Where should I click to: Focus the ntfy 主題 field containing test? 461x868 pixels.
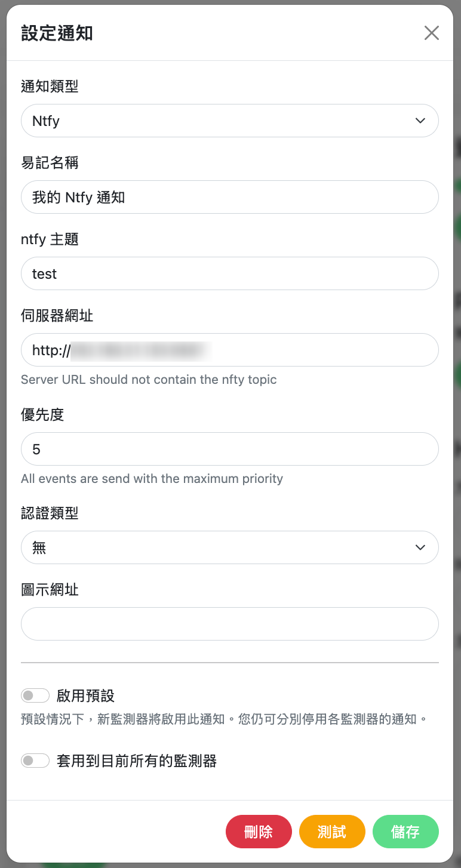pyautogui.click(x=230, y=273)
